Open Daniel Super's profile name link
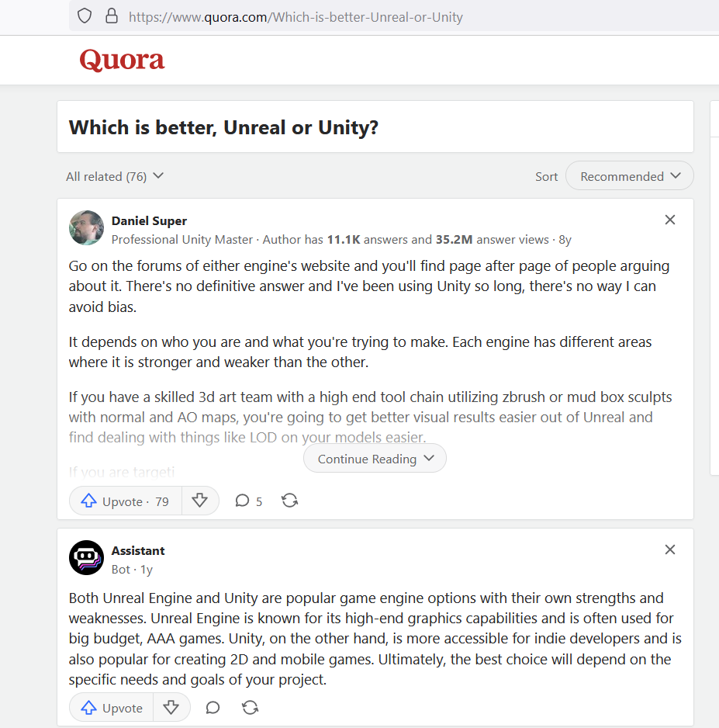Viewport: 719px width, 728px height. point(149,221)
